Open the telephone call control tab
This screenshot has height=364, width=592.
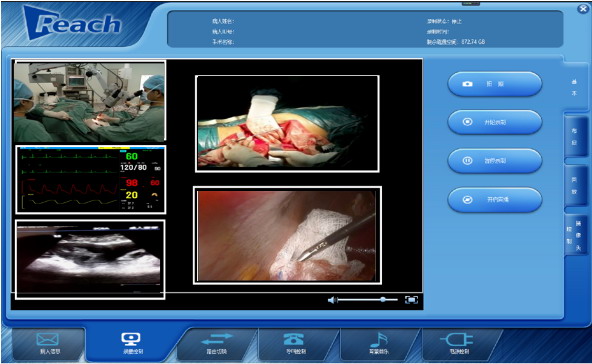coord(294,344)
